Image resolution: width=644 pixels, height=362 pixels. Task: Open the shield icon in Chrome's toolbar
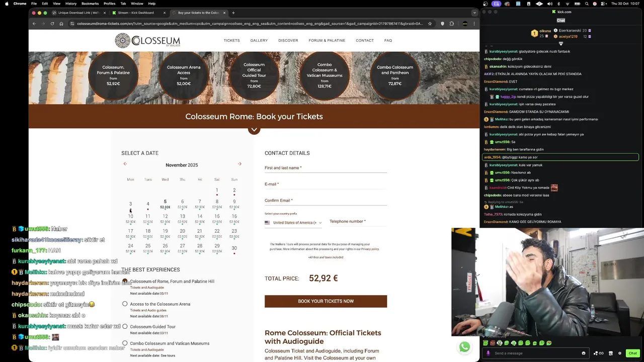point(442,24)
